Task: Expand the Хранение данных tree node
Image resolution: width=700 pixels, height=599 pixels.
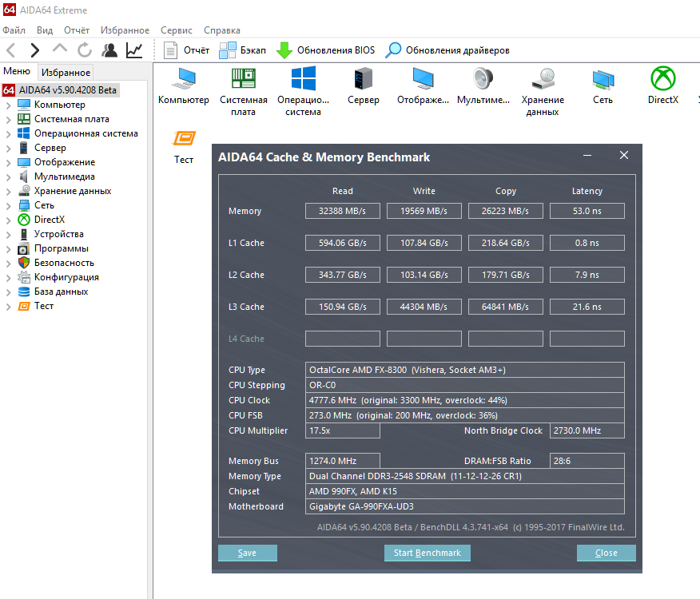Action: (x=9, y=192)
